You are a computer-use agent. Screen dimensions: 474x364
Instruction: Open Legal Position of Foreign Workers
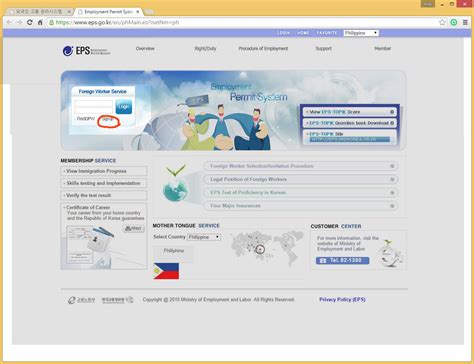click(x=301, y=179)
